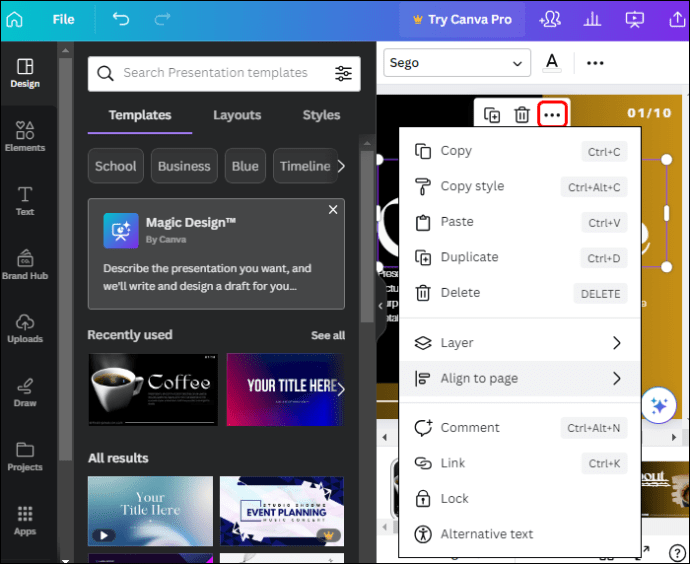This screenshot has width=690, height=564.
Task: Open the Design sidebar panel
Action: point(25,73)
